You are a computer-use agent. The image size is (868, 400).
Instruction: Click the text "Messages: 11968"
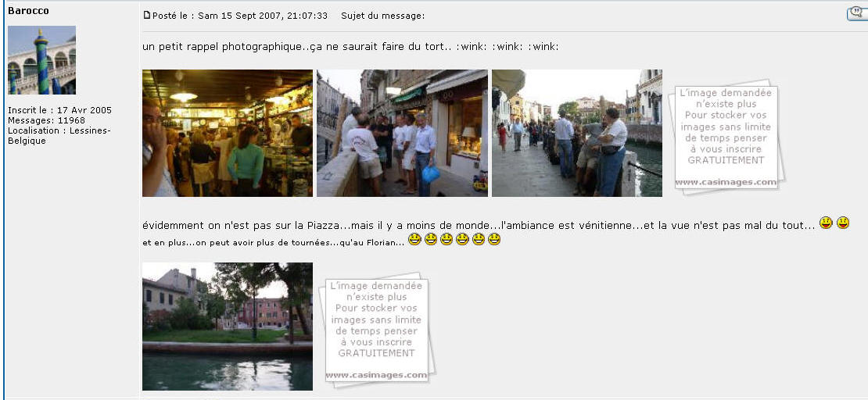46,120
